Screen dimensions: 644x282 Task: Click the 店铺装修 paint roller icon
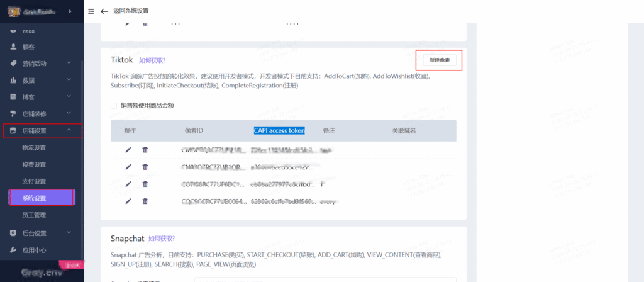[x=13, y=114]
